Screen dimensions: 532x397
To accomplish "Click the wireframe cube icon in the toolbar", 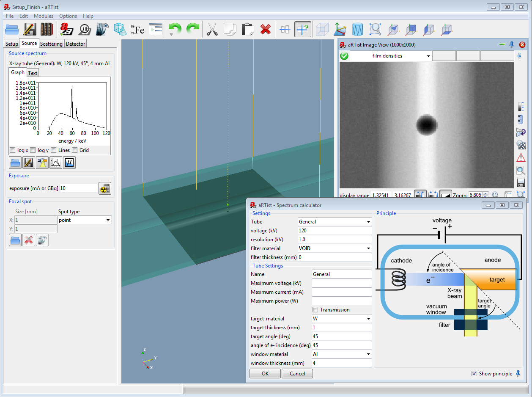I will pos(322,30).
